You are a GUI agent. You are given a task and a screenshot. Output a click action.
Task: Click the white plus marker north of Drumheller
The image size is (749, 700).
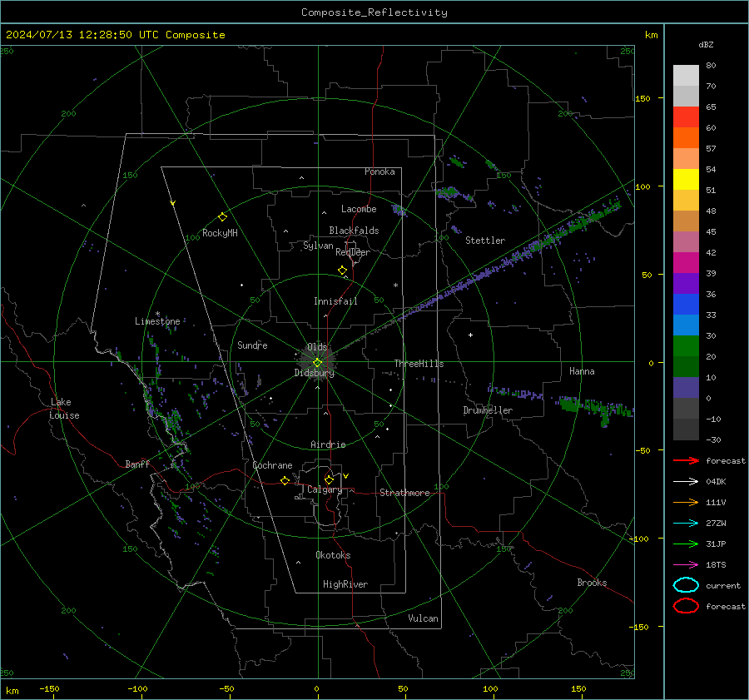(470, 335)
